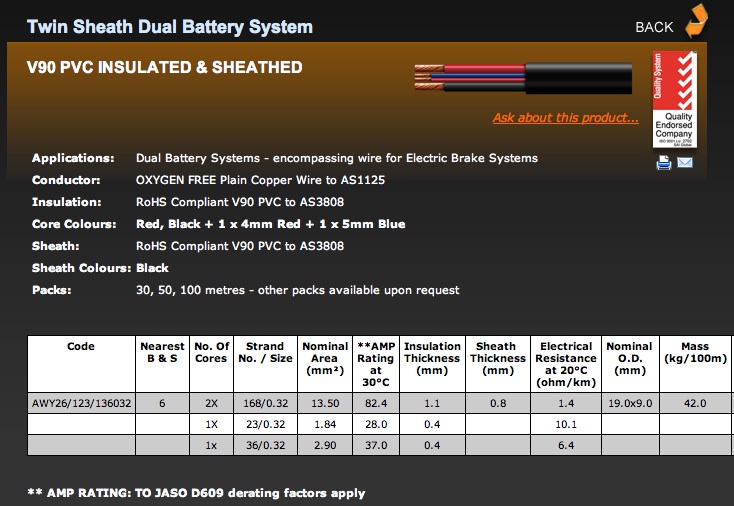Click the BACK text link
This screenshot has height=506, width=734.
coord(654,27)
